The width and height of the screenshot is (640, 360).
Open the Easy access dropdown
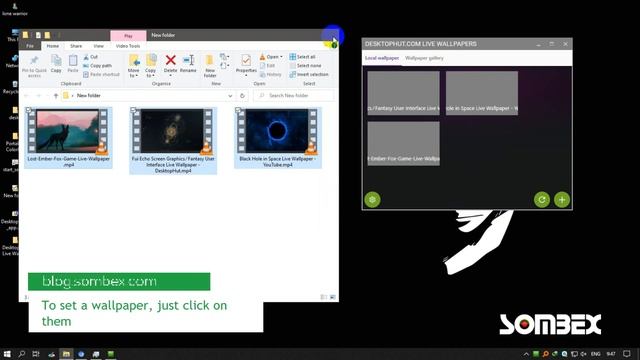(224, 66)
